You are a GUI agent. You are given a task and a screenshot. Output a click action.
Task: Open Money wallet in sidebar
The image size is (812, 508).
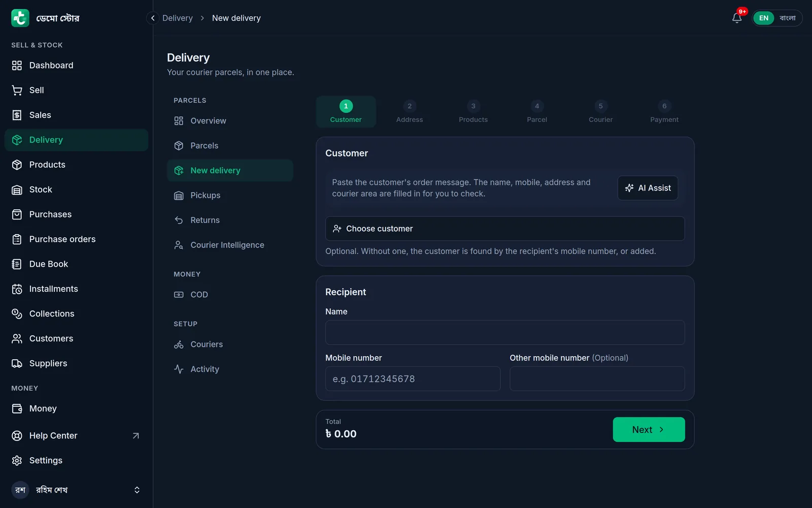76,409
